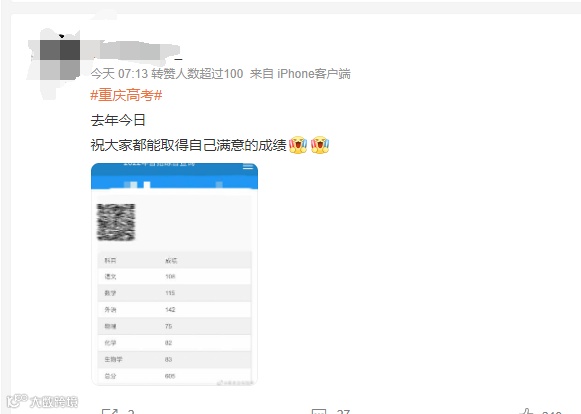Like the post with thumbs-up icon
The width and height of the screenshot is (581, 414).
527,411
